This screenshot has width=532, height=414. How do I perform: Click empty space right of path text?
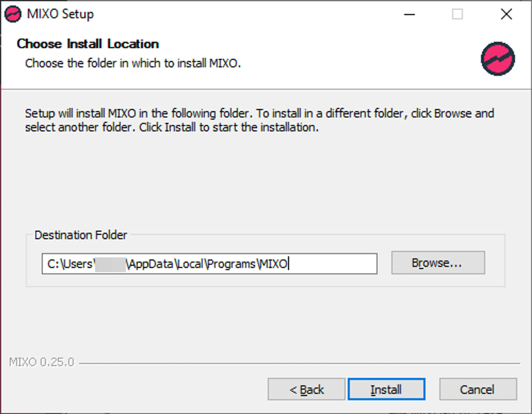(x=332, y=264)
